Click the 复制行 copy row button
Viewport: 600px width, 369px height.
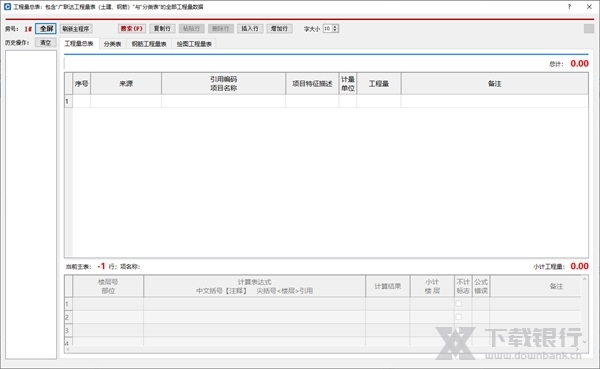point(162,29)
